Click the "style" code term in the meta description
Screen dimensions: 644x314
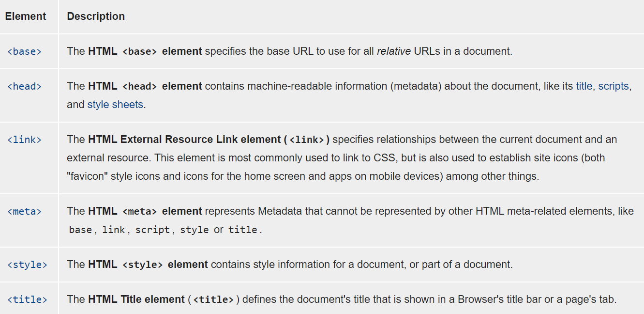coord(194,230)
